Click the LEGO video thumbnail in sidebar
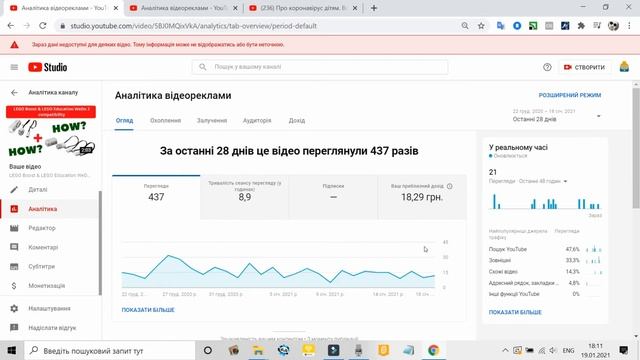Viewport: 640px width, 360px height. pyautogui.click(x=51, y=131)
